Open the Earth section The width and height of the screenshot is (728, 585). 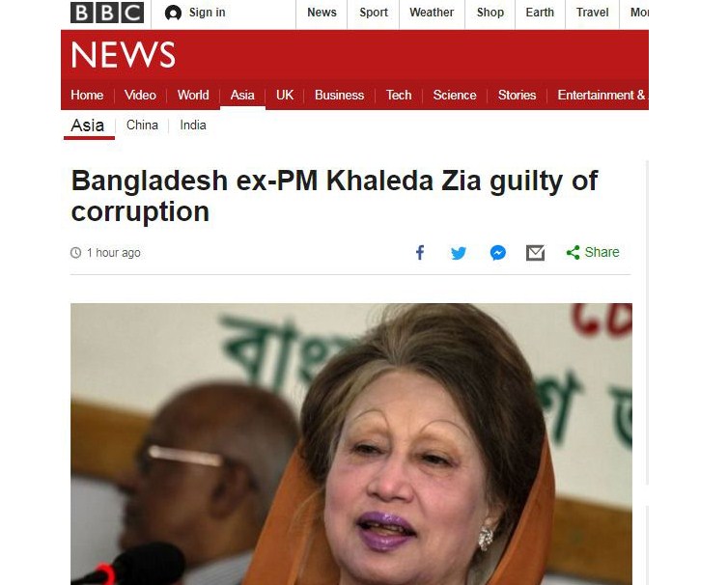[x=540, y=13]
